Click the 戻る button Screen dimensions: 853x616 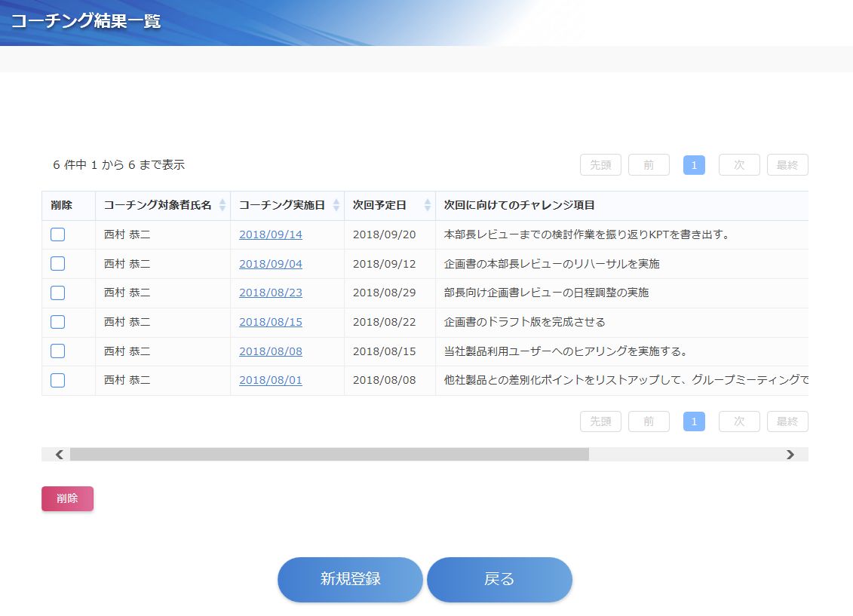[499, 579]
